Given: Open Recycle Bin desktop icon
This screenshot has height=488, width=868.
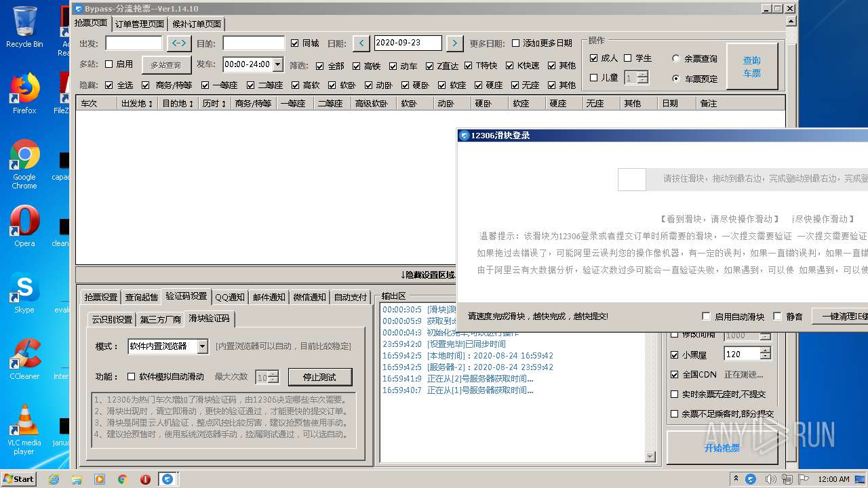Looking at the screenshot, I should point(24,27).
